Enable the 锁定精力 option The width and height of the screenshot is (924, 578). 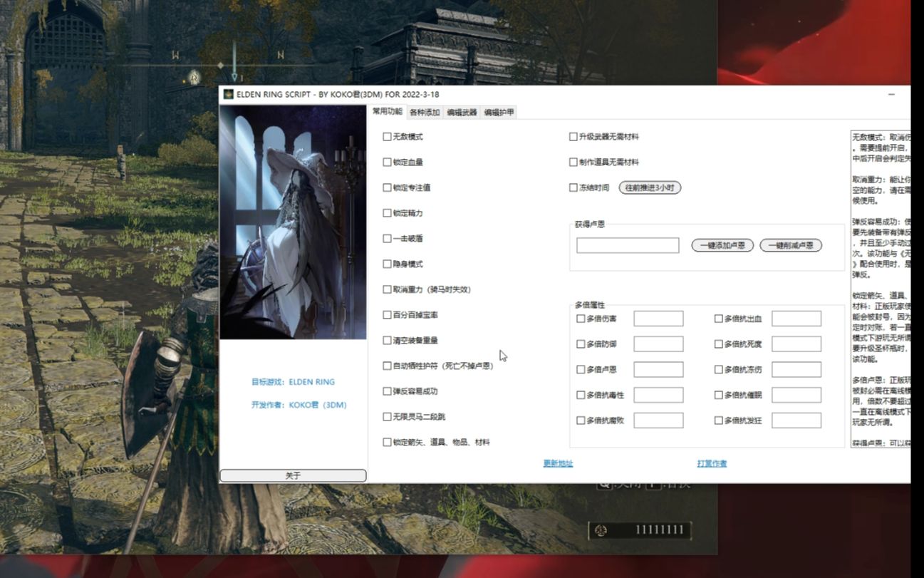(x=387, y=213)
